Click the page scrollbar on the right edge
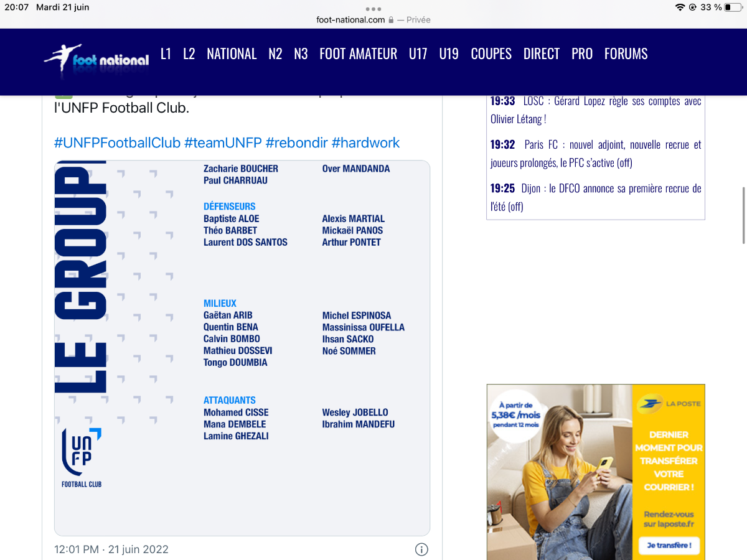Image resolution: width=747 pixels, height=560 pixels. 743,215
